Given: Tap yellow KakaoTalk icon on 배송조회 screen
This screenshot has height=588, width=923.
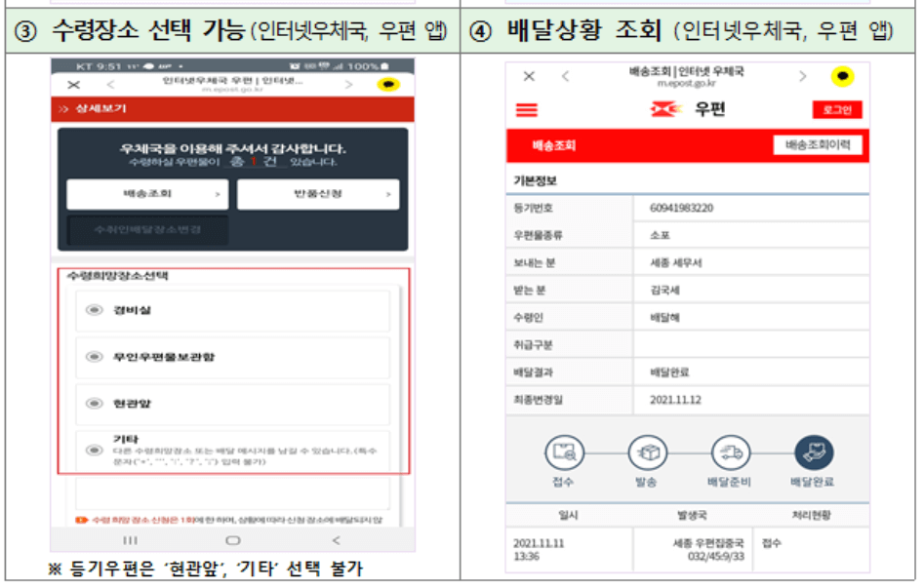Looking at the screenshot, I should click(x=842, y=76).
